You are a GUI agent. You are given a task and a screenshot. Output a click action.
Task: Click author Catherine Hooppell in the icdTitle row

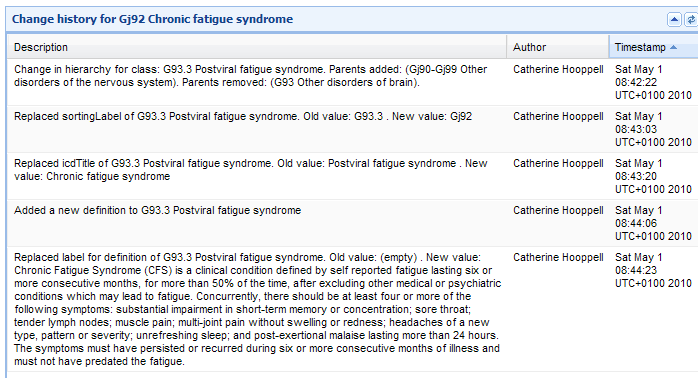[558, 163]
